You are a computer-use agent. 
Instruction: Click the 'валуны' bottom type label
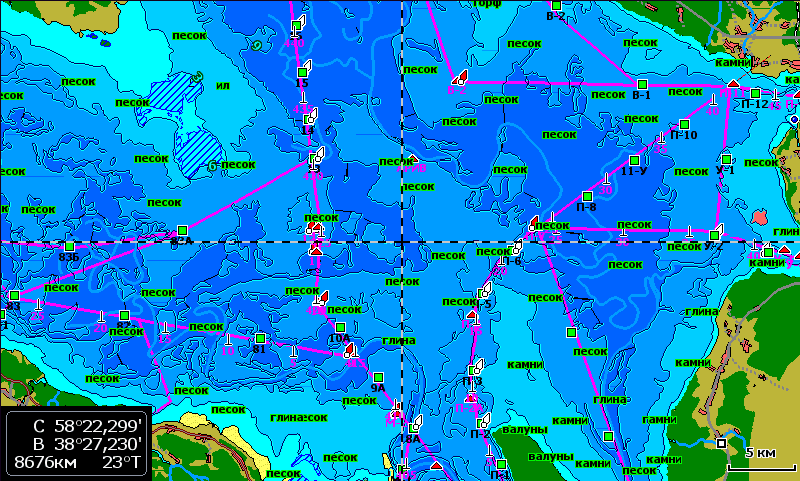[x=522, y=429]
